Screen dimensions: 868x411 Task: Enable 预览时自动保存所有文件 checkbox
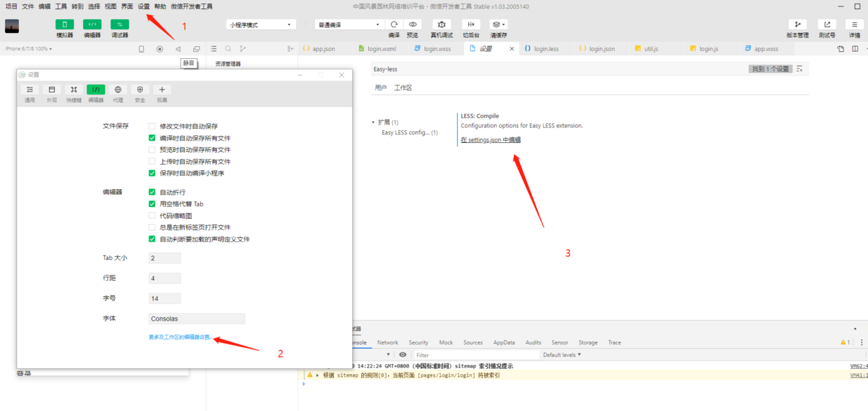(152, 149)
